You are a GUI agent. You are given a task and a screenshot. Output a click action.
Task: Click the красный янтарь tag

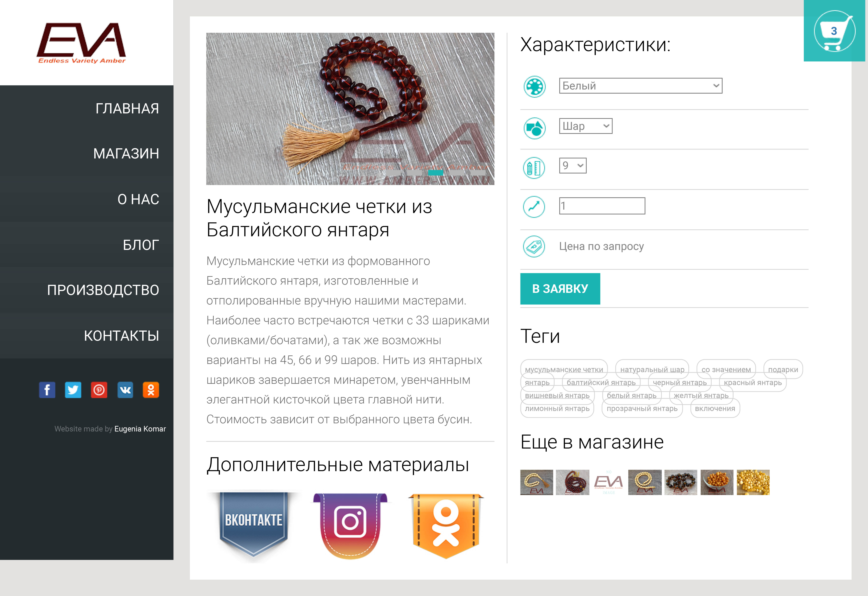coord(753,382)
